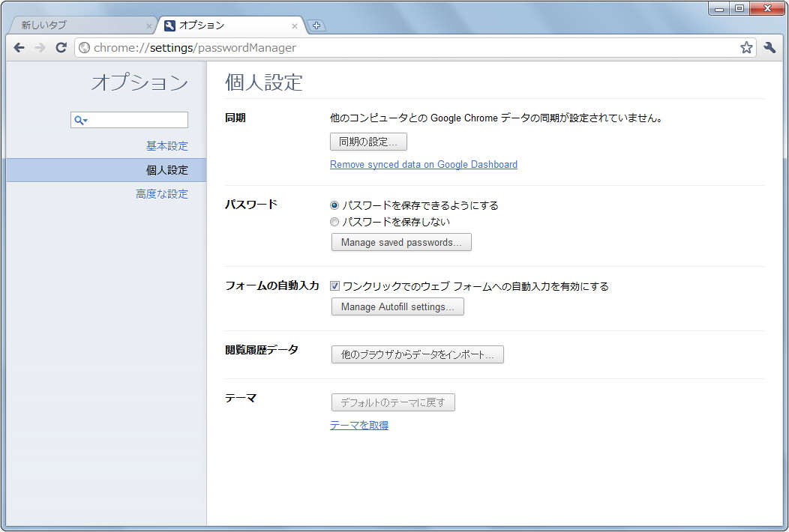Image resolution: width=789 pixels, height=532 pixels.
Task: Click the Manage saved passwords button
Action: click(x=400, y=242)
